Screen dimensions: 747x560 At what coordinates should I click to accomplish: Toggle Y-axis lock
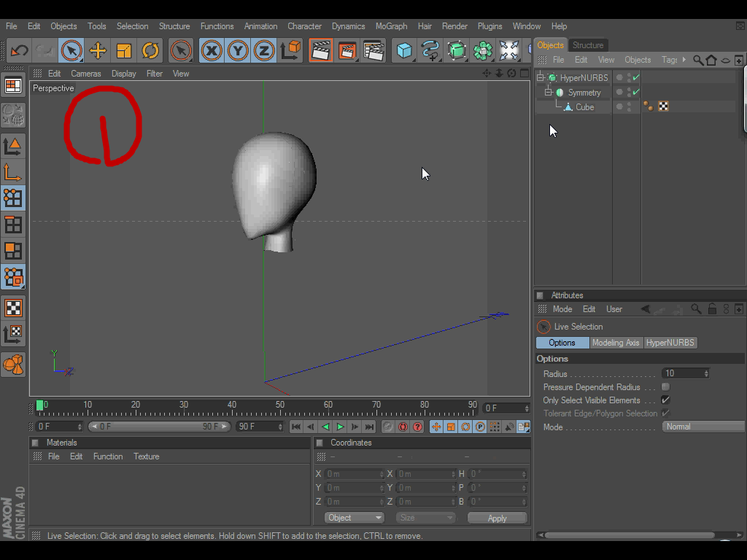point(238,50)
